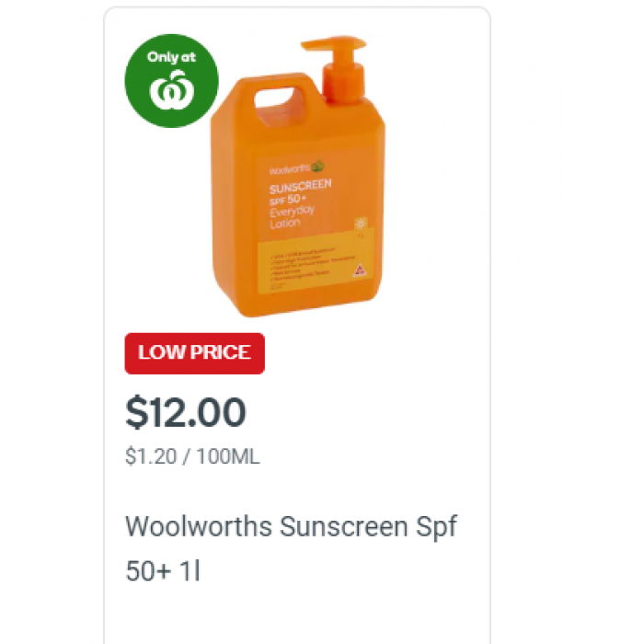Click the "Everyday Lotion" text on bottle
The height and width of the screenshot is (644, 644).
click(292, 217)
